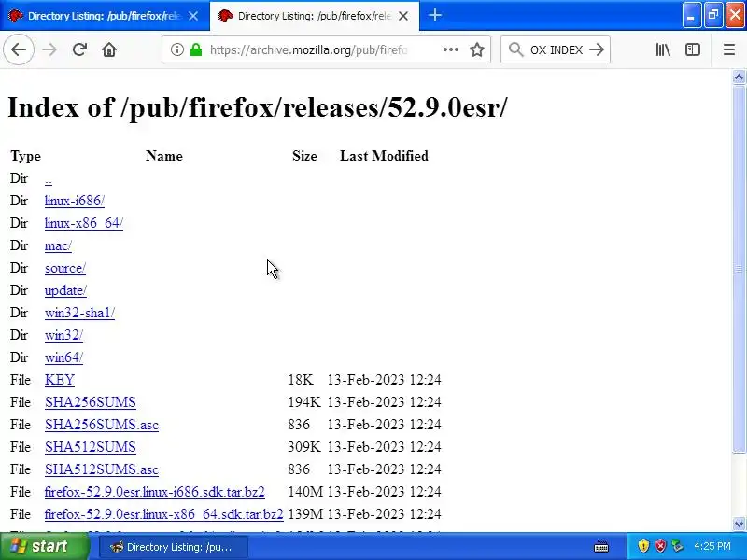Click the 140M size value
The image size is (747, 560).
(x=305, y=492)
